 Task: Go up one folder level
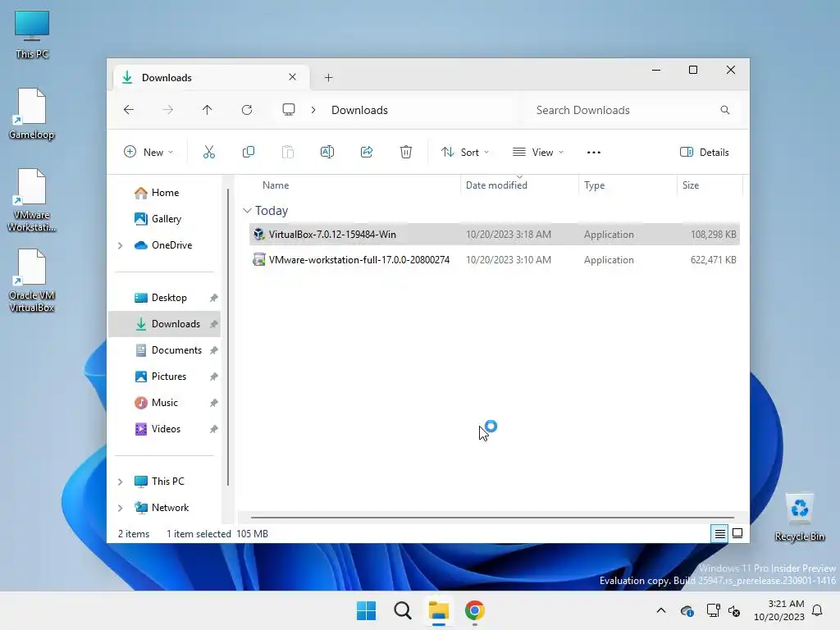point(208,110)
